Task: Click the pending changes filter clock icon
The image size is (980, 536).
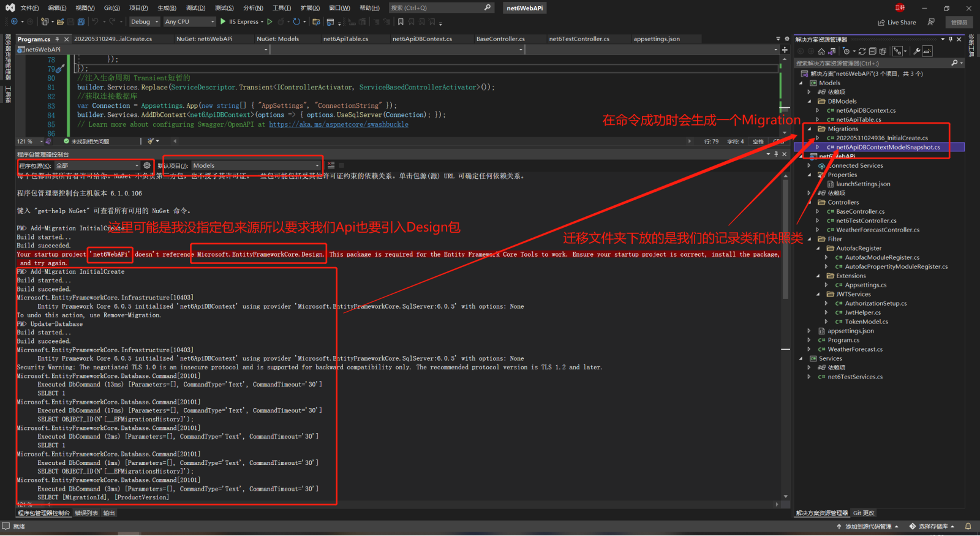Action: pyautogui.click(x=846, y=51)
